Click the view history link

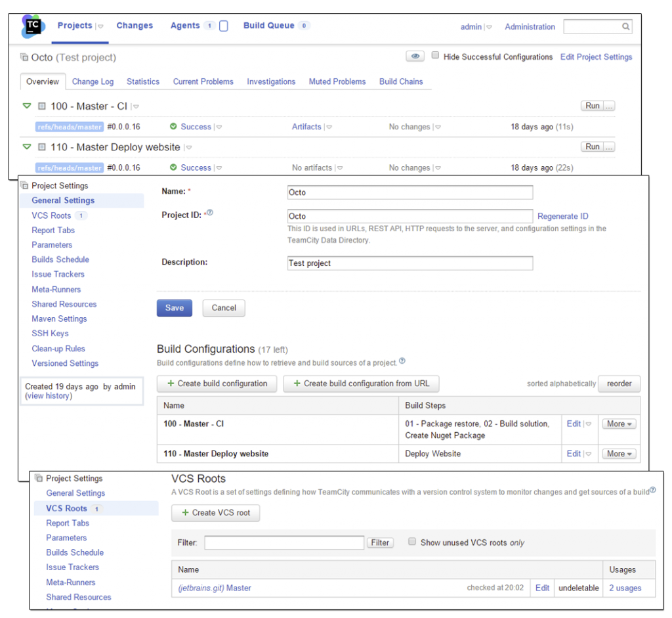tap(49, 396)
